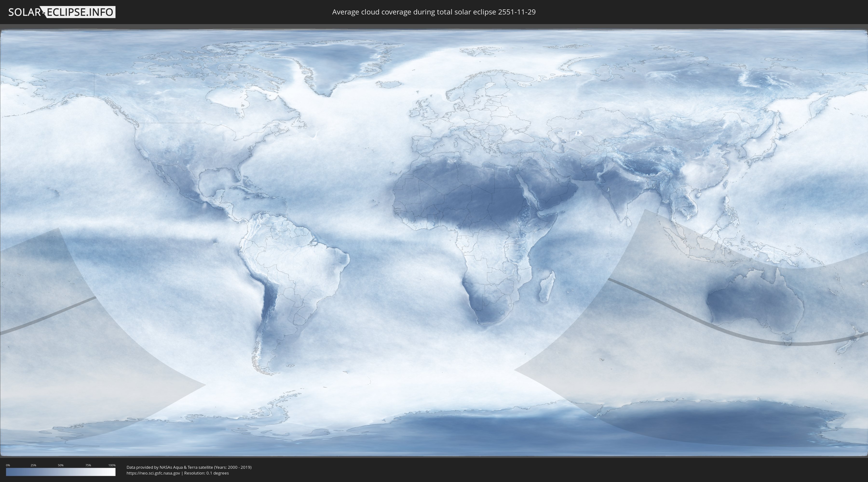Click 'Data provided by NASAs Aqua & Terra satellite' text
The image size is (868, 482).
coord(170,467)
